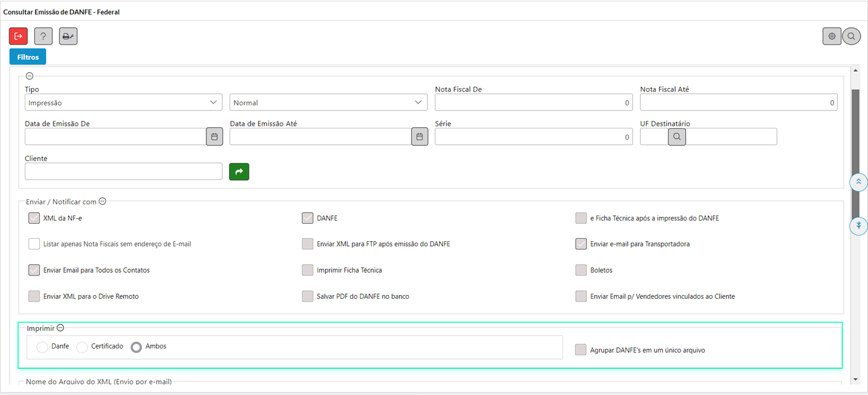Open the dropdown showing Normal
Screen dimensions: 868x395
328,102
